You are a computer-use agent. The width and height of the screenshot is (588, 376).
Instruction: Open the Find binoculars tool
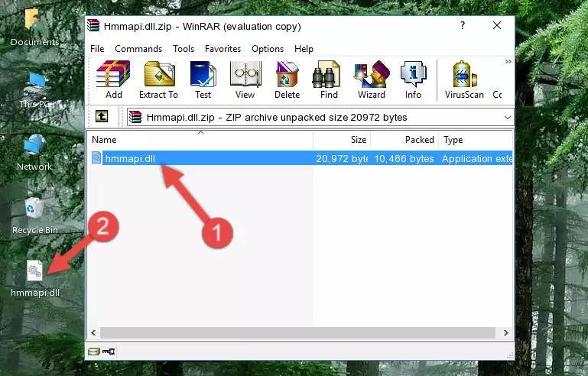click(x=329, y=79)
